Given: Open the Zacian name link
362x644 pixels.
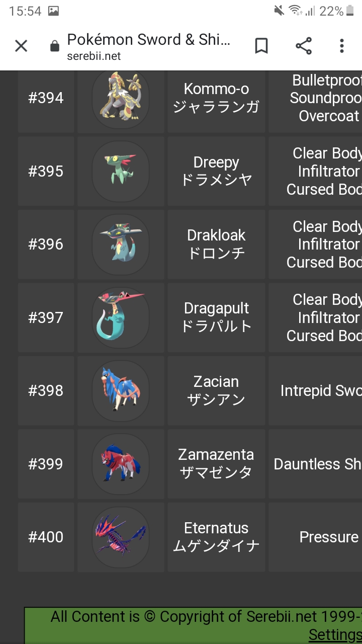Looking at the screenshot, I should point(216,382).
